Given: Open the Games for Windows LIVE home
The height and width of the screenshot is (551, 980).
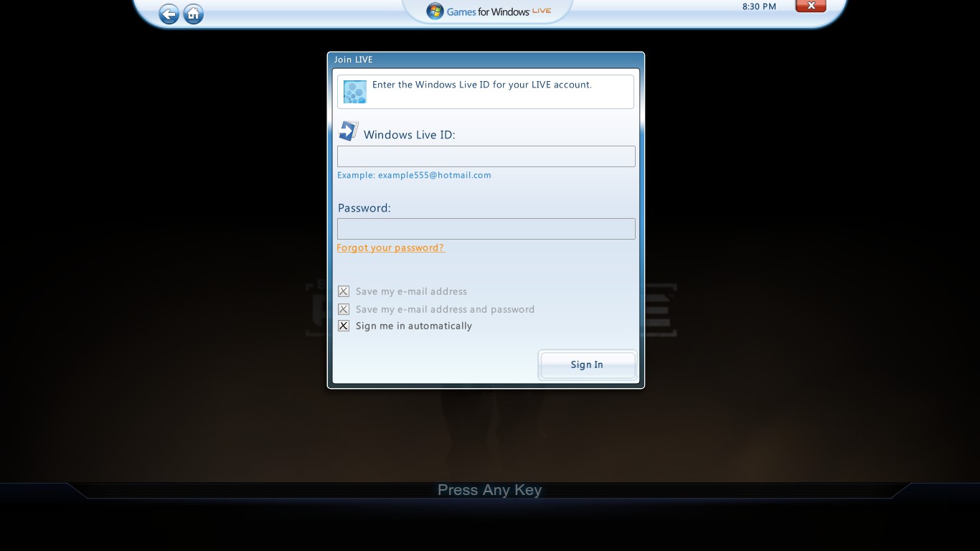Looking at the screenshot, I should pyautogui.click(x=193, y=14).
